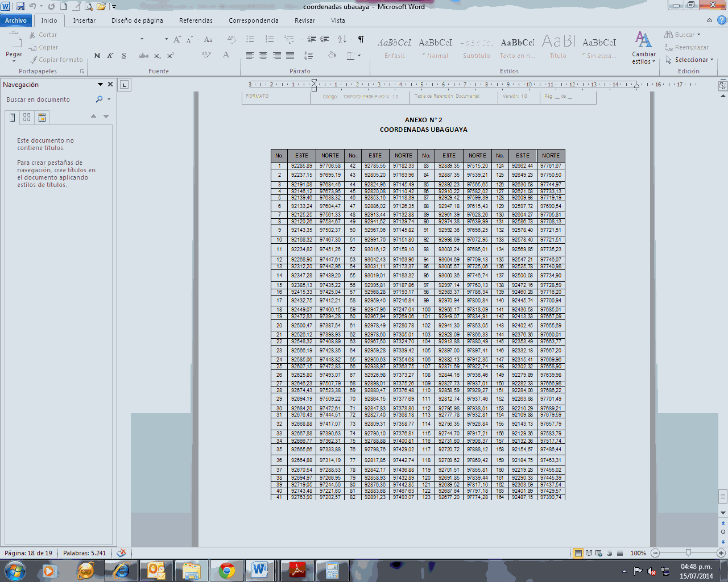Click the Save icon in quick access toolbar
The width and height of the screenshot is (728, 582).
[x=20, y=7]
